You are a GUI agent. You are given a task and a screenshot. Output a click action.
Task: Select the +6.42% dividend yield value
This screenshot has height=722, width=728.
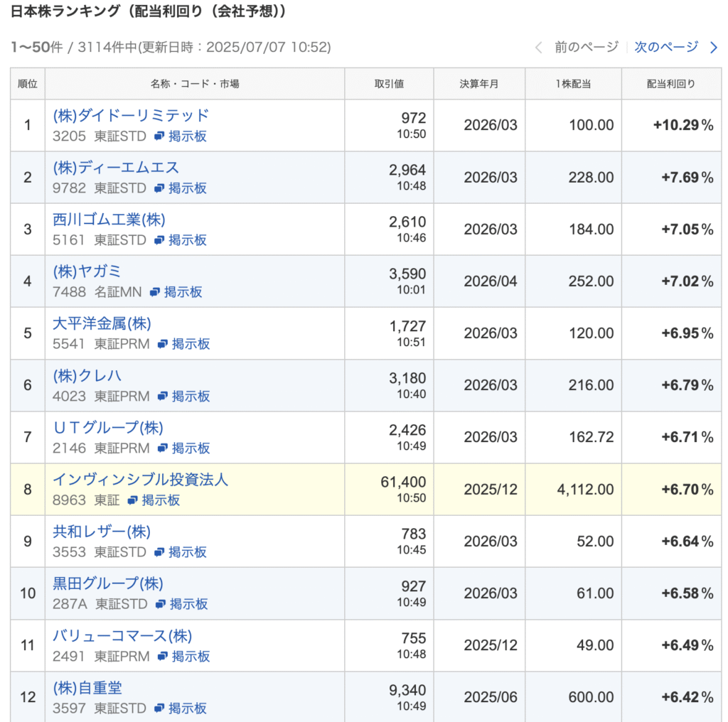pyautogui.click(x=687, y=697)
